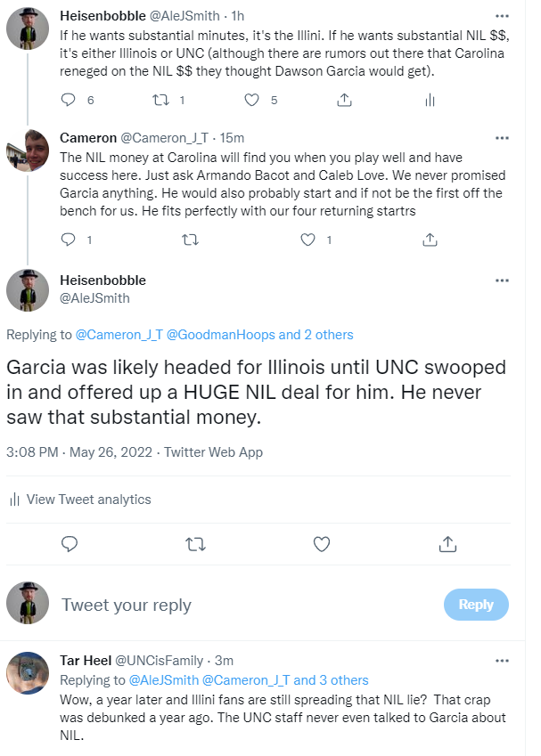This screenshot has height=756, width=541.
Task: Like Cameron's tweet about NIL money
Action: point(307,240)
